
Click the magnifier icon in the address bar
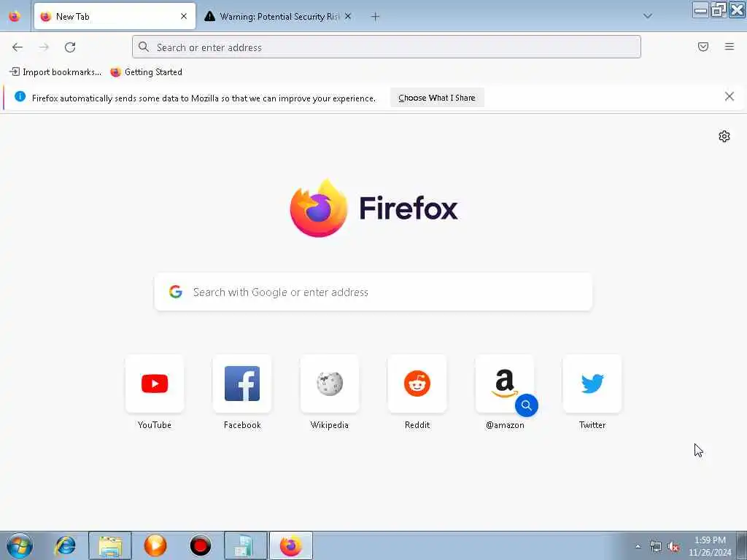(x=144, y=47)
